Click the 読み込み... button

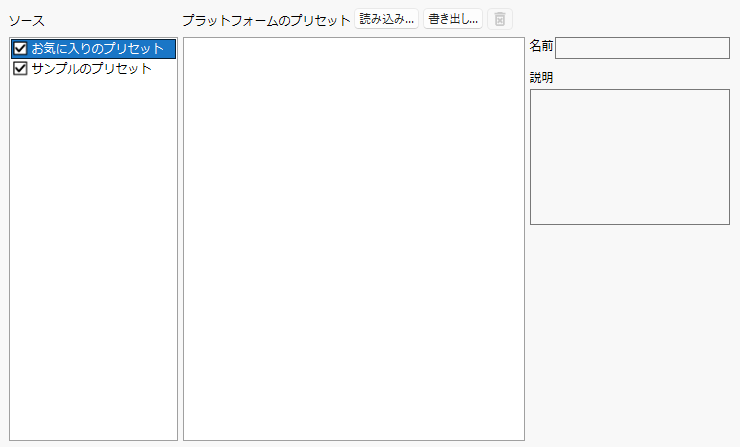[387, 19]
